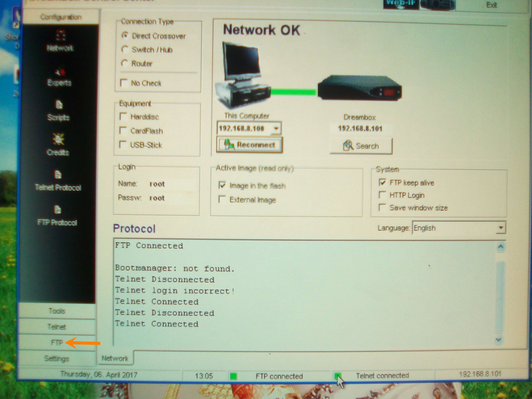The height and width of the screenshot is (399, 532).
Task: Enable the HTTP Login checkbox
Action: (382, 195)
